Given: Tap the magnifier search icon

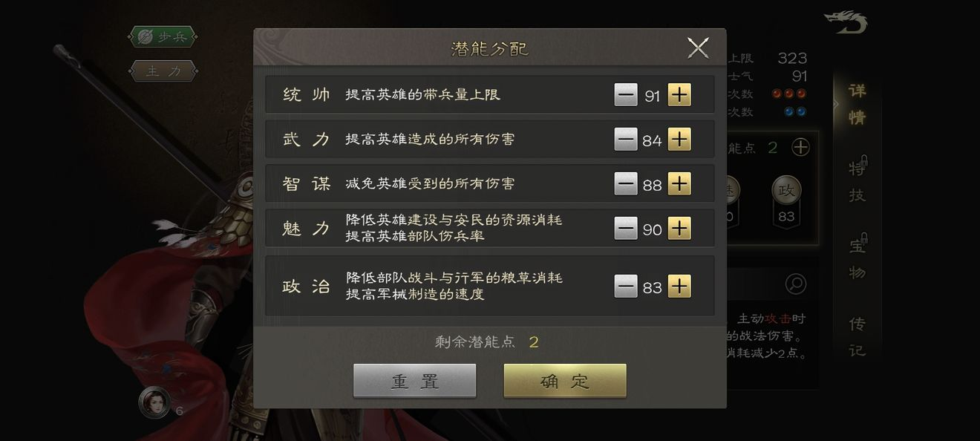Looking at the screenshot, I should tap(795, 284).
